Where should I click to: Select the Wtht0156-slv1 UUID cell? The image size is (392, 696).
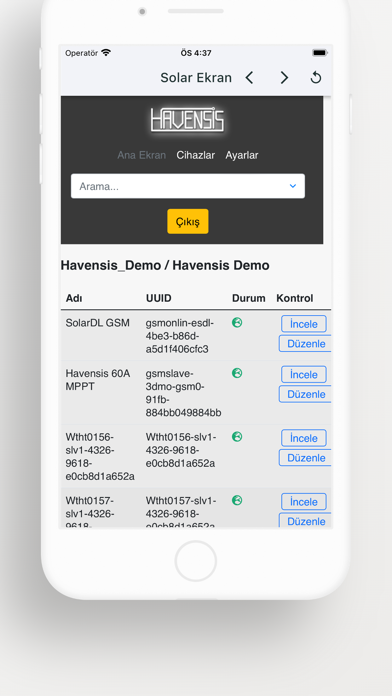click(x=181, y=451)
